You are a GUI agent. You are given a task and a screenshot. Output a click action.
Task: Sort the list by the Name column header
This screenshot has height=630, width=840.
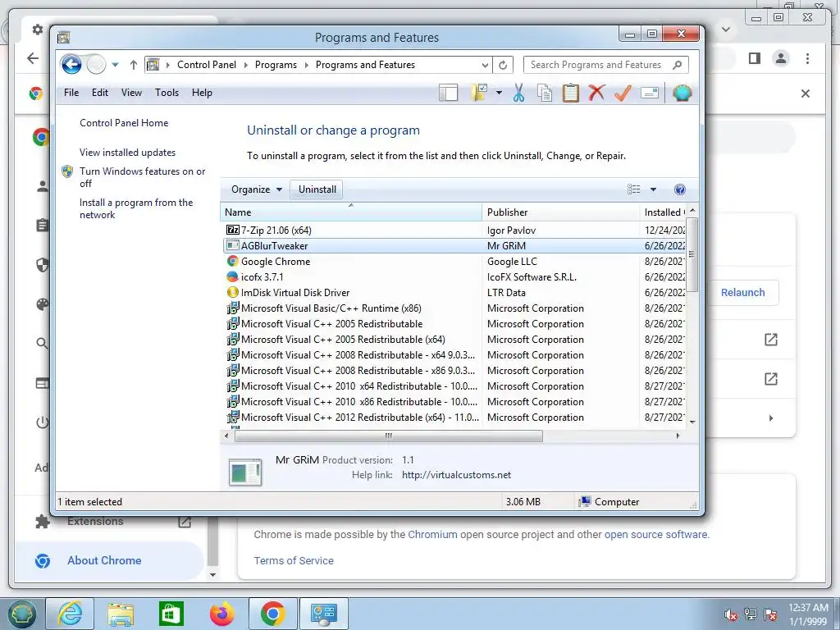[x=351, y=212]
